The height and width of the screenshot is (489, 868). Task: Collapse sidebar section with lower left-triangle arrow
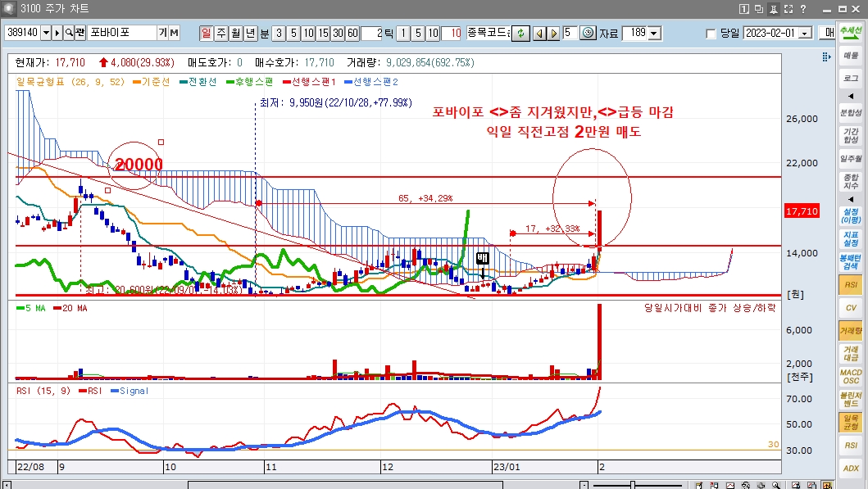[851, 199]
